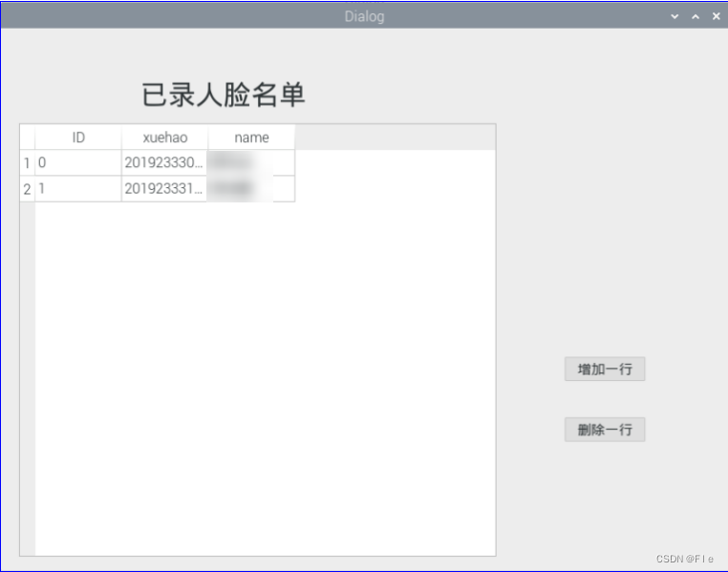Click the name column header

click(x=251, y=138)
